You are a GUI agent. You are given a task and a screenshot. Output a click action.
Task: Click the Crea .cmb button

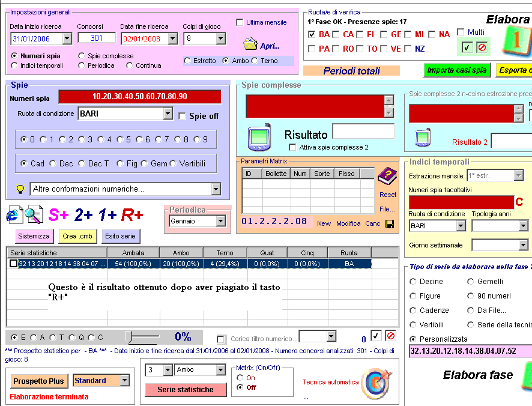[x=77, y=236]
